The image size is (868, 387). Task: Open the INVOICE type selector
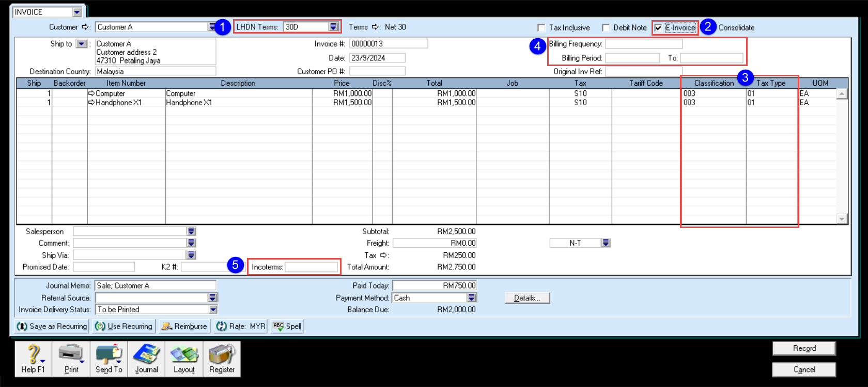77,12
